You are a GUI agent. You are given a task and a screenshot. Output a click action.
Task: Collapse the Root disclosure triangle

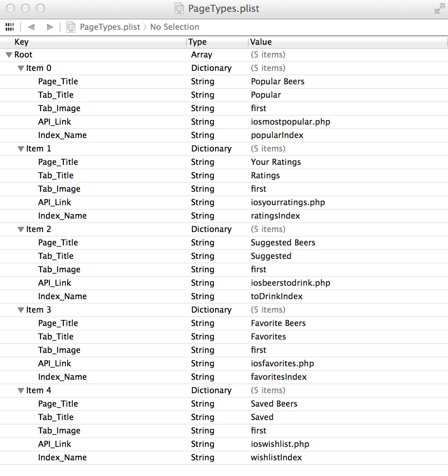[9, 55]
